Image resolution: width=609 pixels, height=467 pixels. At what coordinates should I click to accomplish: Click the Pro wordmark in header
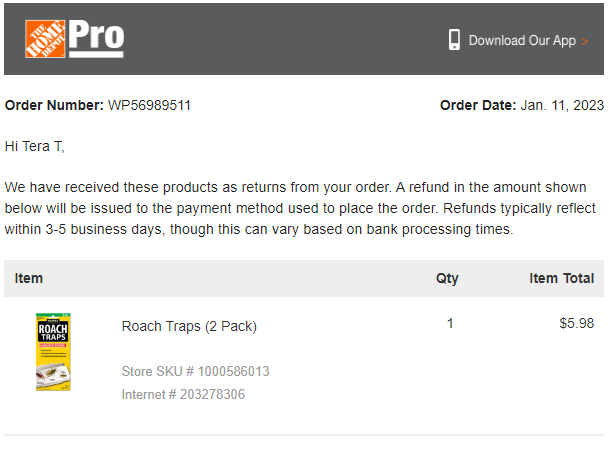[x=96, y=38]
